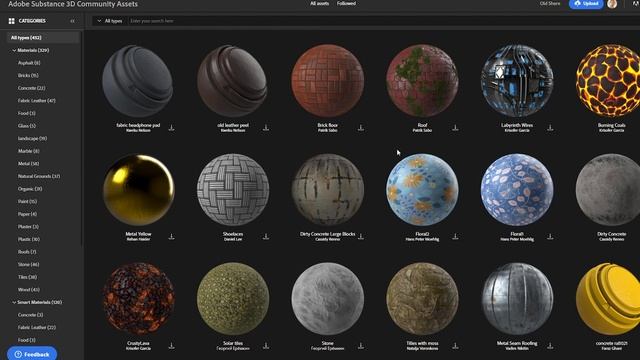Screen dimensions: 640x360
Task: Open the Floral2 sphere thumbnail
Action: (x=422, y=190)
